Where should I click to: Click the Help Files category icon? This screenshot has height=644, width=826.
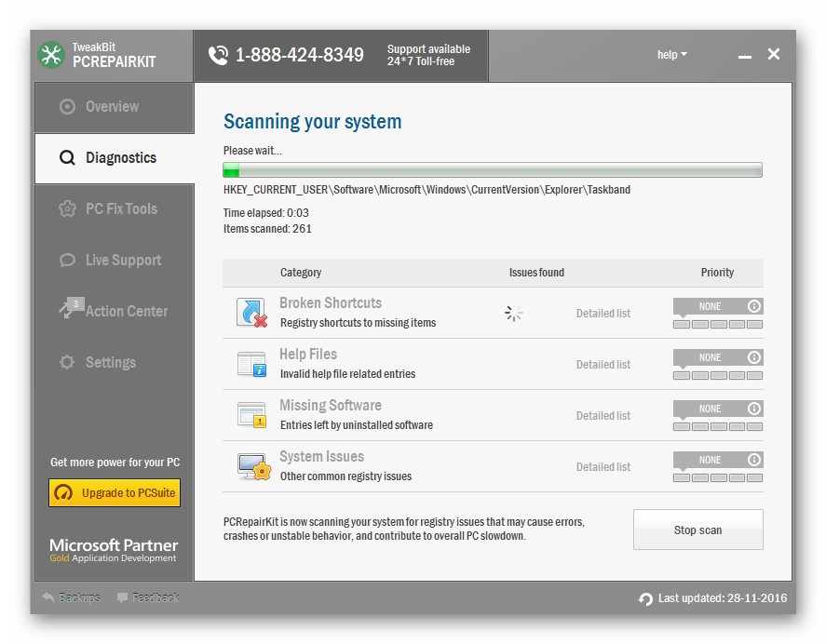tap(251, 365)
